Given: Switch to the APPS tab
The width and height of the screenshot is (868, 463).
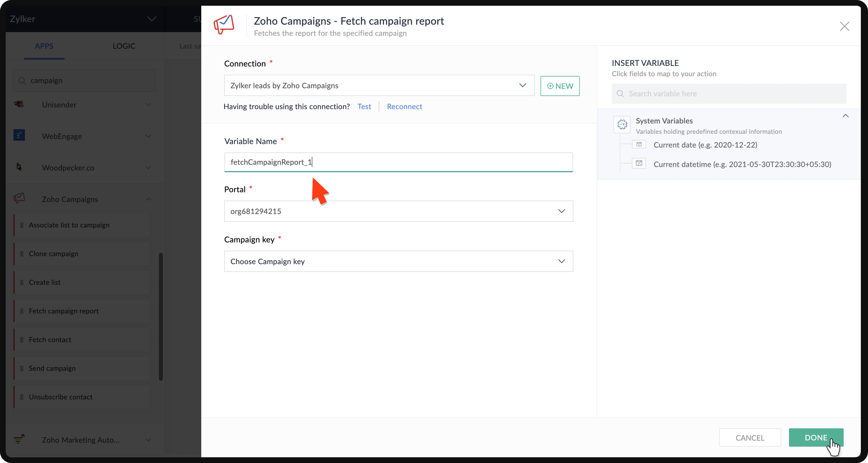Looking at the screenshot, I should [x=44, y=46].
